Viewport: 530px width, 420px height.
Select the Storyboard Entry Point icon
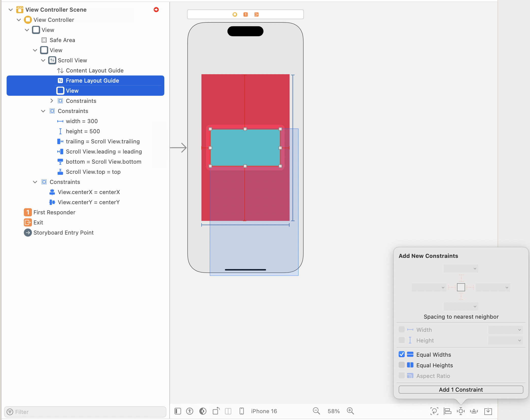pyautogui.click(x=28, y=233)
